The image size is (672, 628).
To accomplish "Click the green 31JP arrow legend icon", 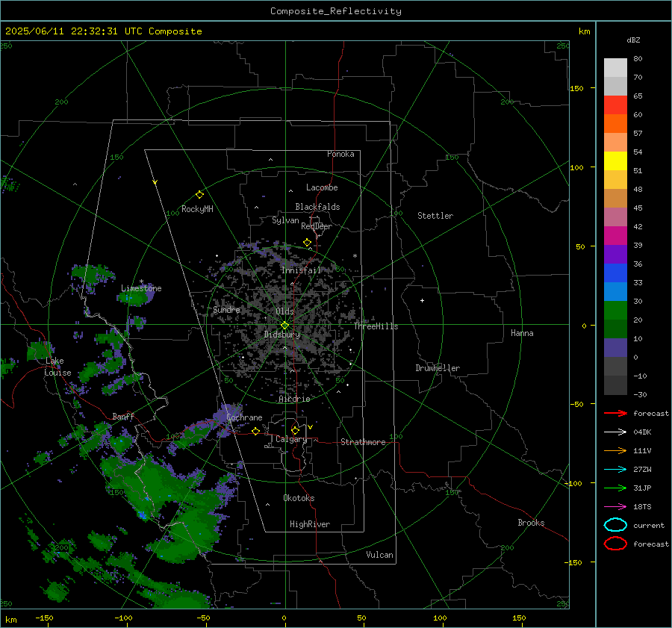I will (x=615, y=488).
